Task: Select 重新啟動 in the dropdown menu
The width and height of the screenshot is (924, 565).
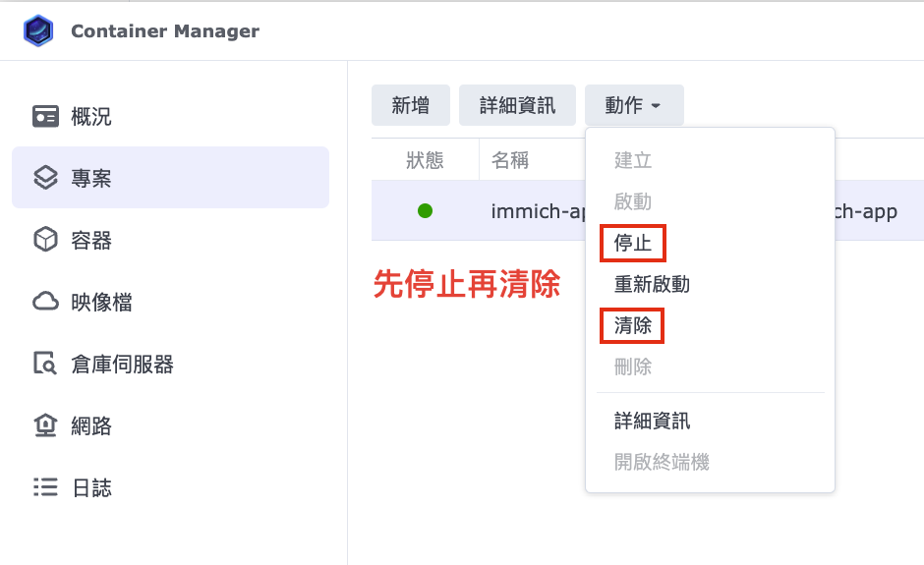Action: tap(652, 284)
